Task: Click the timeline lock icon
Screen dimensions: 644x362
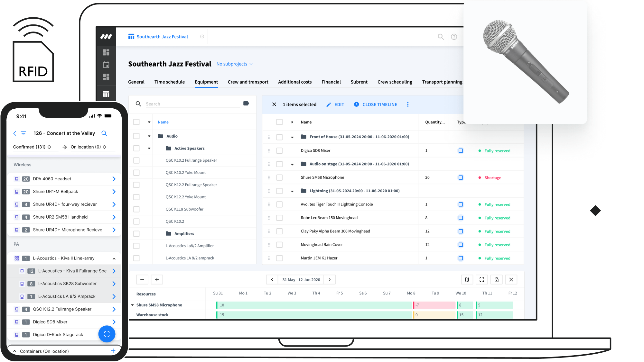Action: 496,279
